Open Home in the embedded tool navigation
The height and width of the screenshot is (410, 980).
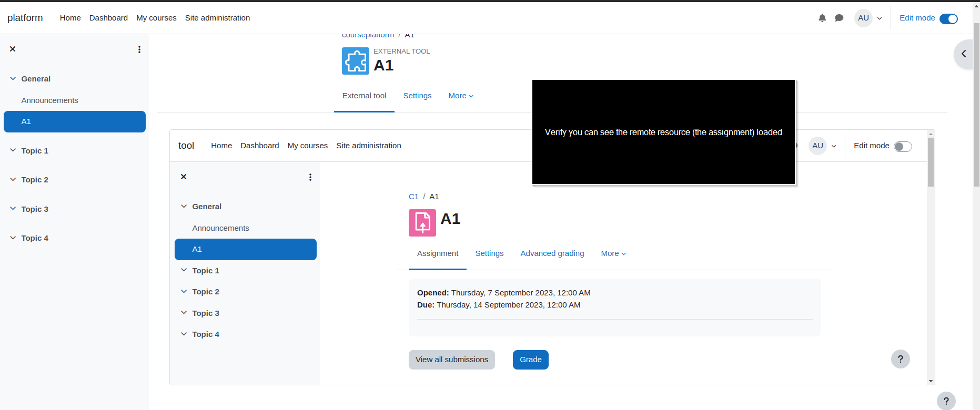[221, 146]
